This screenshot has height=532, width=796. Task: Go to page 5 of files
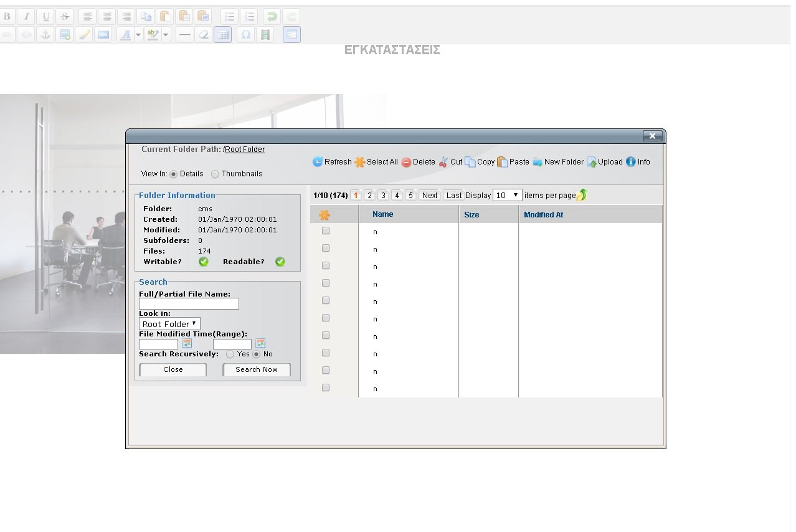click(x=410, y=195)
